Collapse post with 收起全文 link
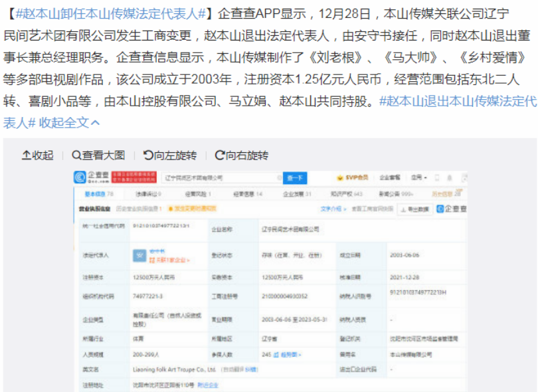Screen dimensions: 538x392 pyautogui.click(x=69, y=122)
